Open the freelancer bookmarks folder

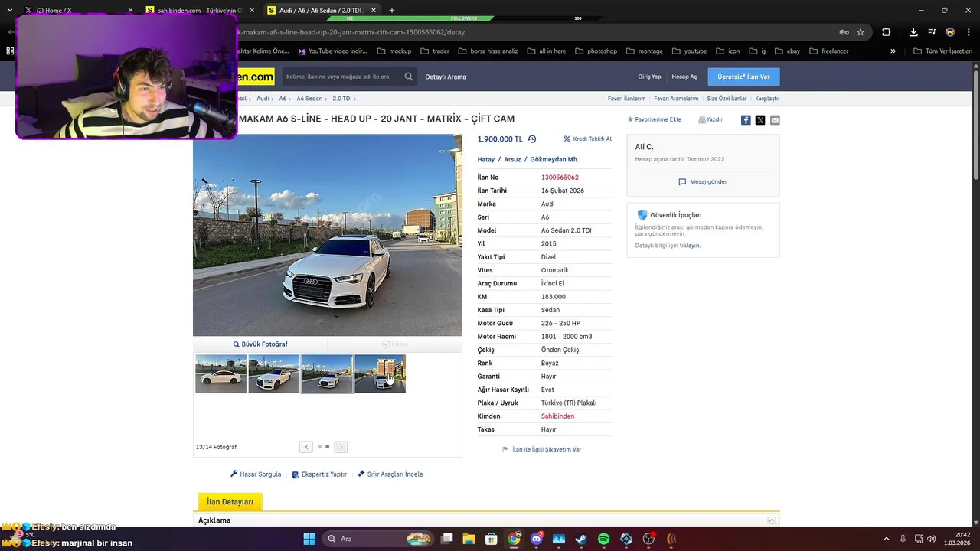[828, 51]
